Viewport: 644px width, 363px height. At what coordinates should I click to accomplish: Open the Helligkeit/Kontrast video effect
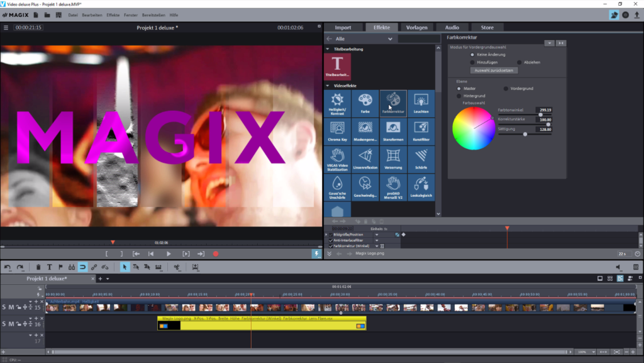point(337,103)
